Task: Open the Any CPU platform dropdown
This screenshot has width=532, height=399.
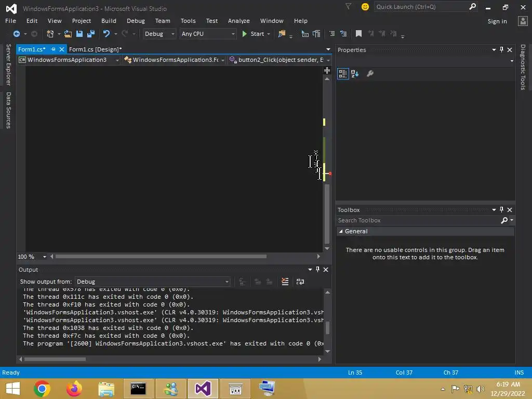Action: pos(208,34)
